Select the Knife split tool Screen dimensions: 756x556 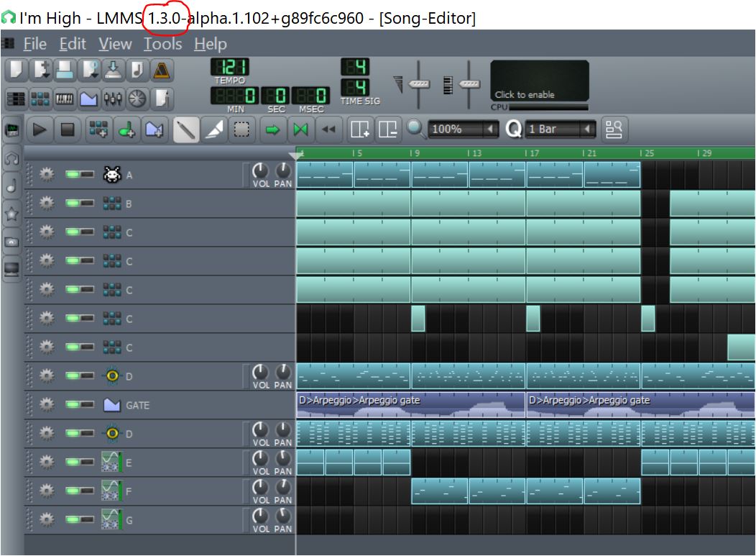click(215, 129)
